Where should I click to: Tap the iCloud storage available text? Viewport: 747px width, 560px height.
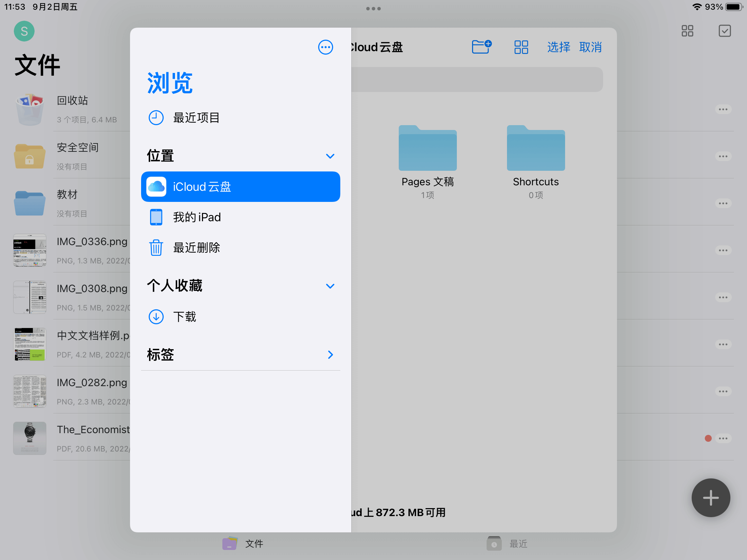pyautogui.click(x=398, y=512)
